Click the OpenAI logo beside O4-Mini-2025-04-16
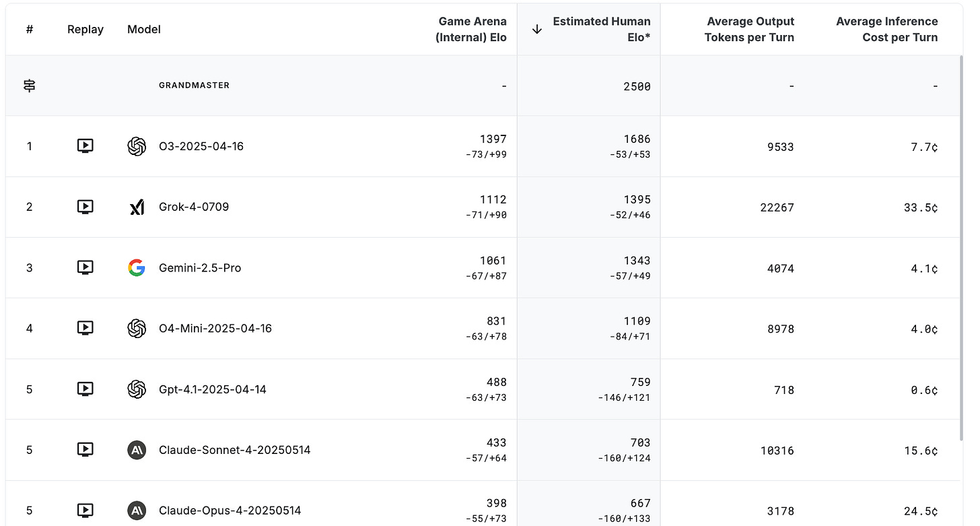980x526 pixels. (137, 328)
